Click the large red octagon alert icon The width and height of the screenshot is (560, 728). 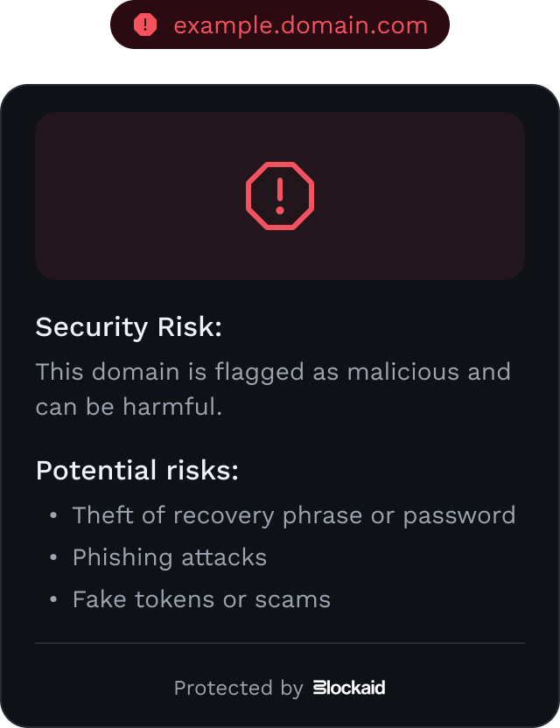[x=280, y=196]
